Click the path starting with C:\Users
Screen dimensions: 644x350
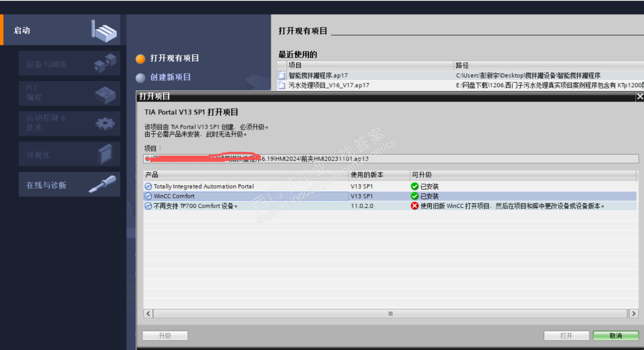coord(528,75)
